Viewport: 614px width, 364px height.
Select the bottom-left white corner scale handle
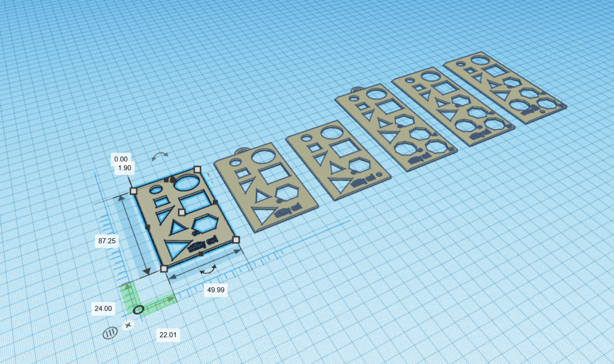(164, 268)
